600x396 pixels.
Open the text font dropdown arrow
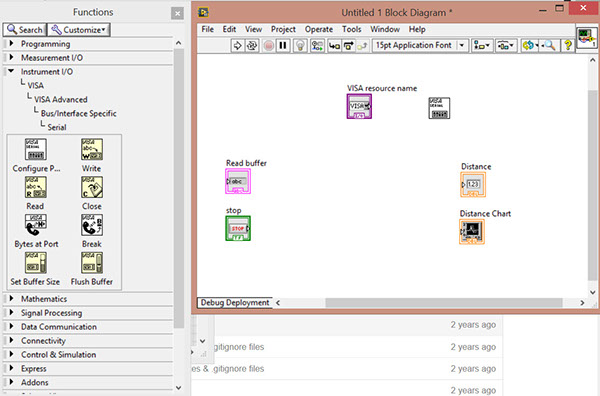coord(462,46)
